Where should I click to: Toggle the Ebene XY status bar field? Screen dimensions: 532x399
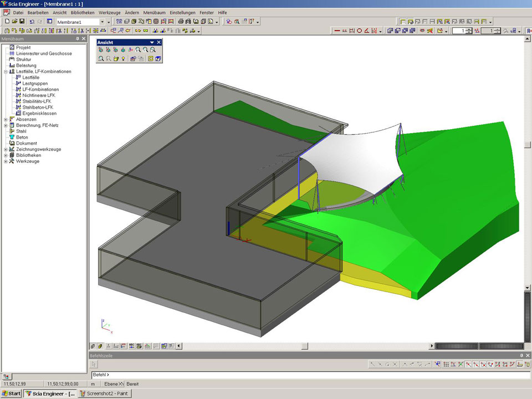click(114, 383)
